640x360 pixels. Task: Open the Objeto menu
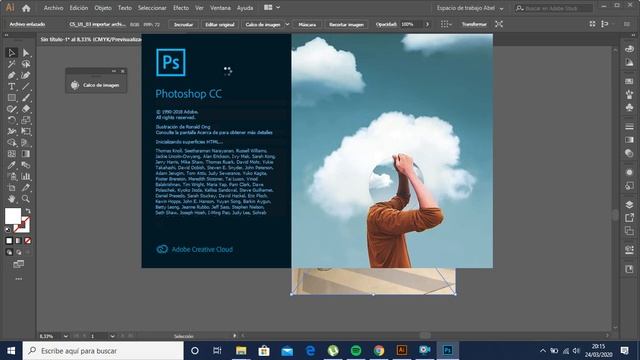(103, 8)
